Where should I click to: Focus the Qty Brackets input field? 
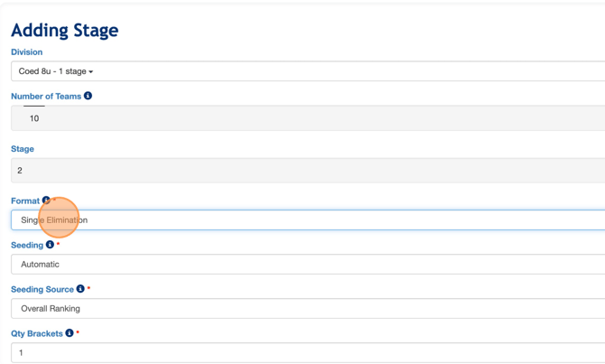307,353
